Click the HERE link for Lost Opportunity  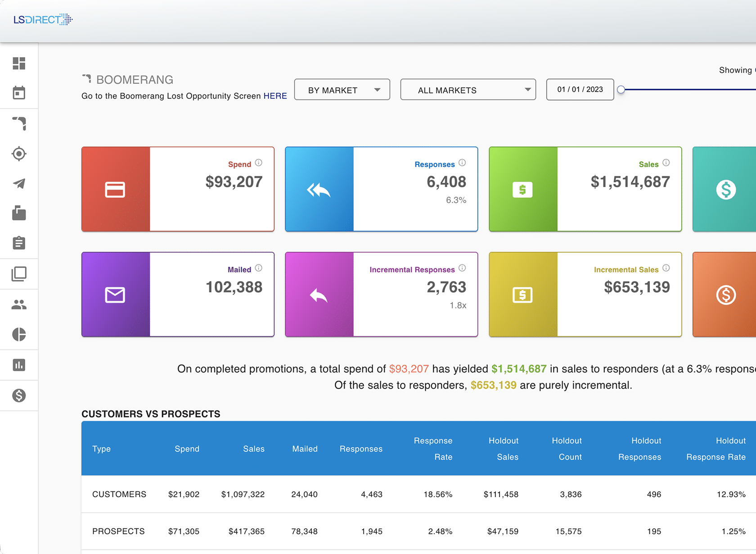click(275, 96)
